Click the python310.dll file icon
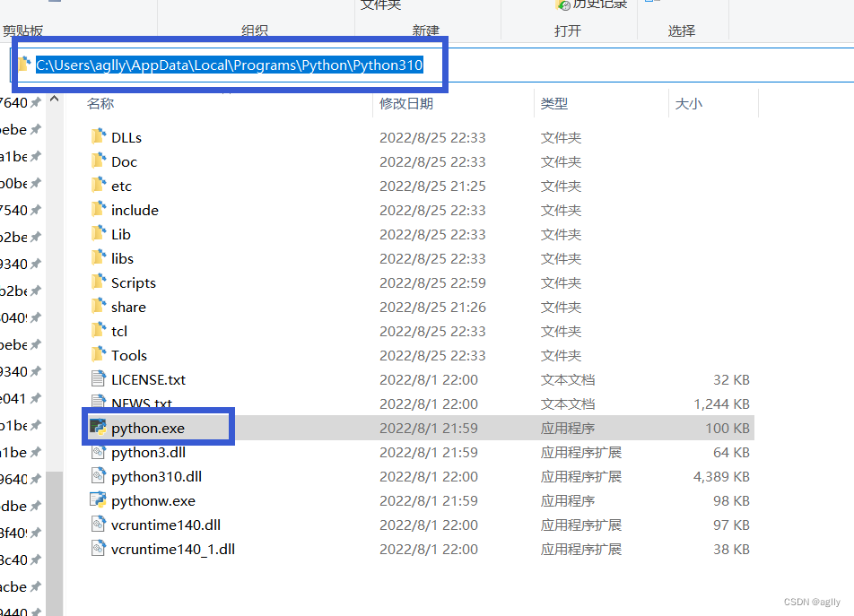This screenshot has height=616, width=854. (x=99, y=475)
